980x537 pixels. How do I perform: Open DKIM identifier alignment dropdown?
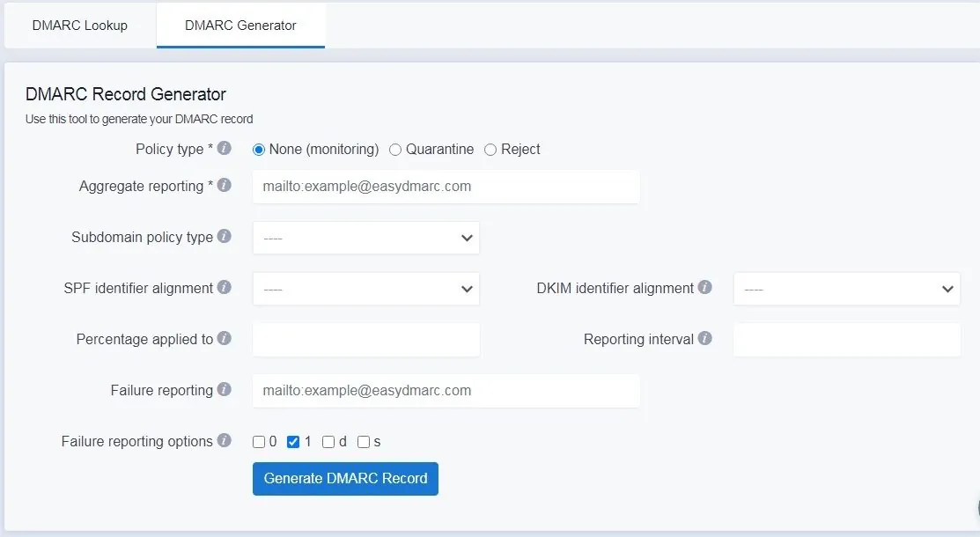[x=847, y=289]
